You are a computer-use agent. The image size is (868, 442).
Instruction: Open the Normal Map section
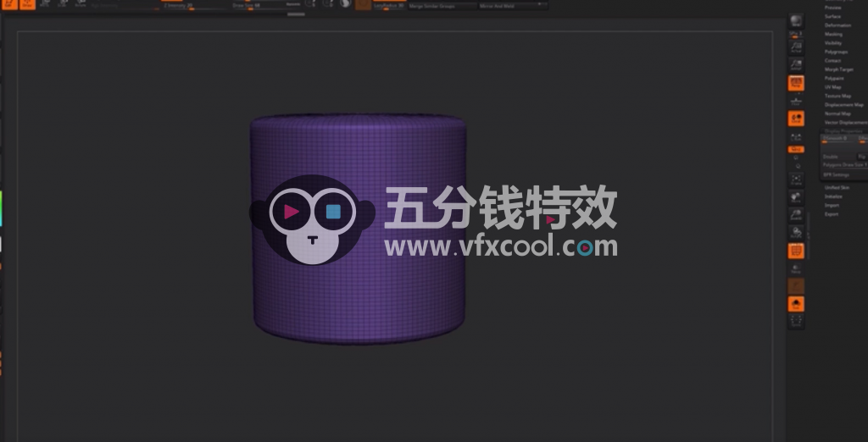tap(837, 114)
